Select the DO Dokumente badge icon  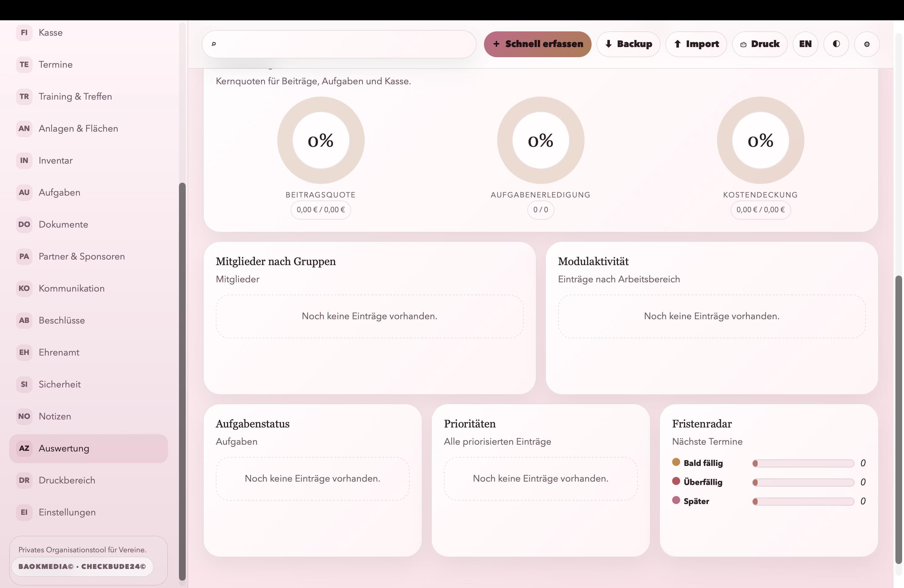(24, 224)
